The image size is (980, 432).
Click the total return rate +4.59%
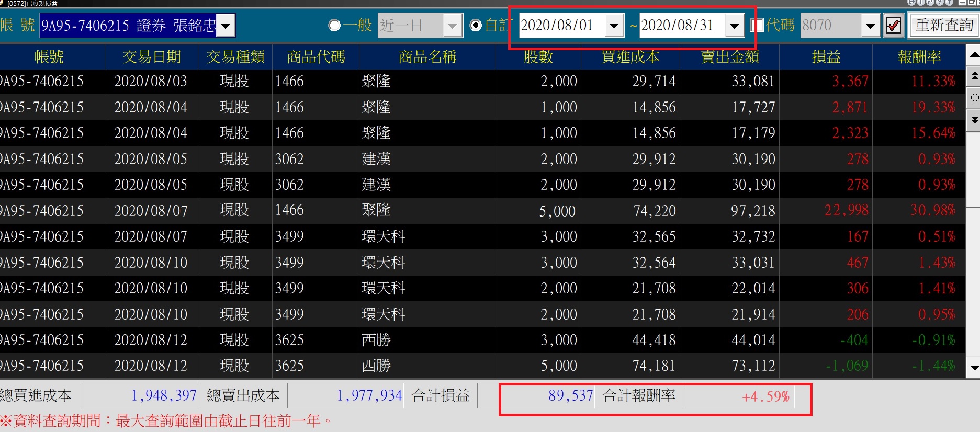(765, 396)
